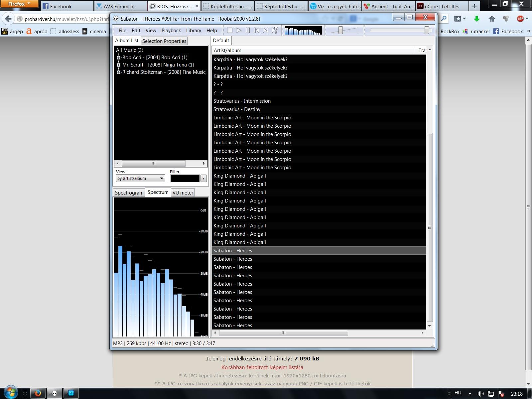Image resolution: width=532 pixels, height=399 pixels.
Task: Expand the Richard Stoltzman album node
Action: (x=118, y=72)
